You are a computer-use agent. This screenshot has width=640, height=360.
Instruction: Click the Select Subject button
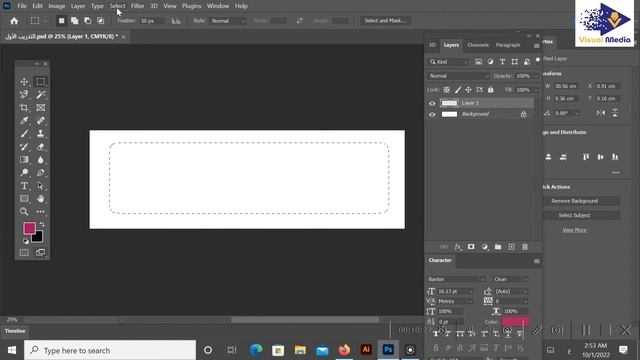(x=574, y=215)
